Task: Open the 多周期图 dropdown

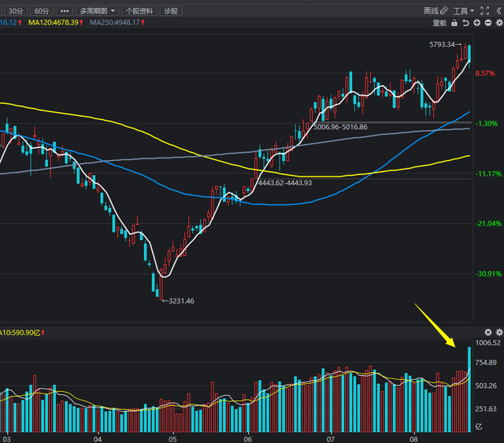Action: pyautogui.click(x=98, y=11)
